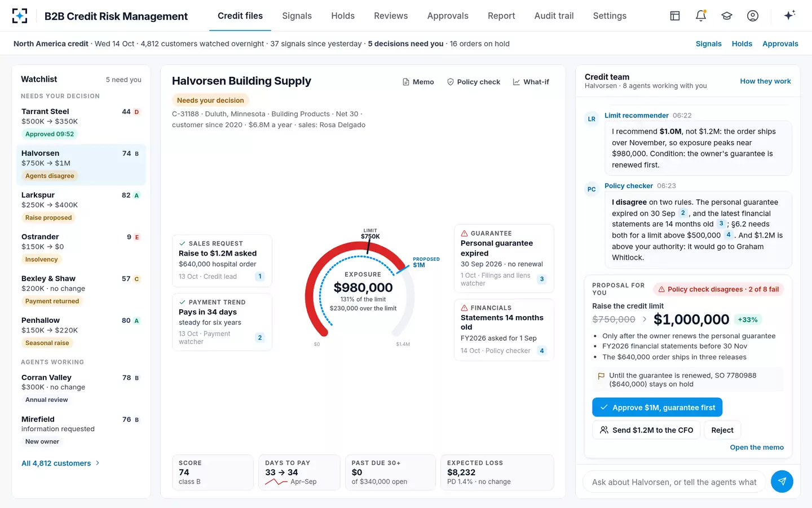Open Penhallow customer row
This screenshot has height=508, width=812.
81,331
